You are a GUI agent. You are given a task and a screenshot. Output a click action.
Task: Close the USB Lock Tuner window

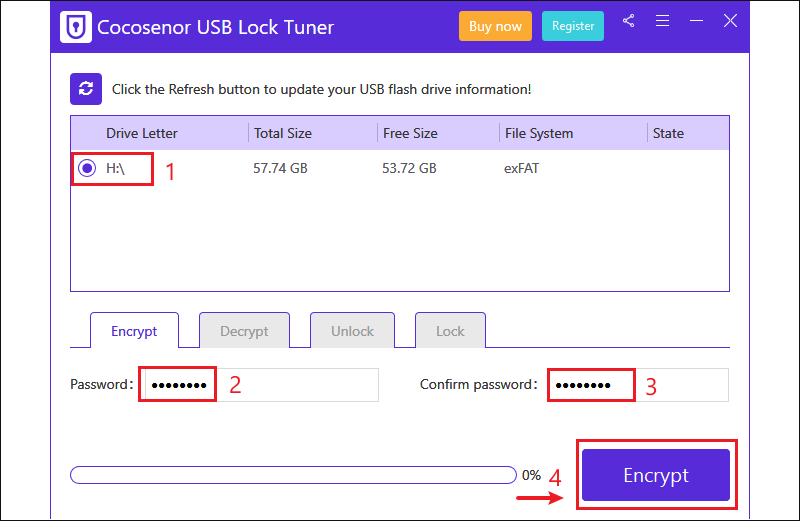731,21
